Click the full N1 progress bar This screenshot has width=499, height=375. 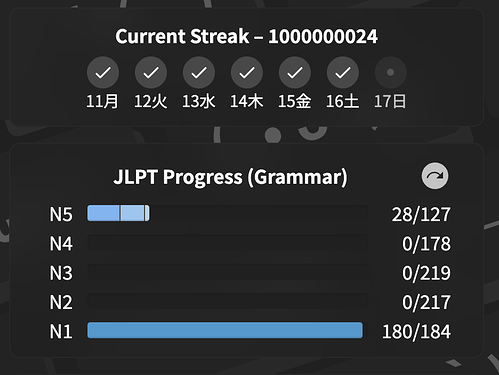[225, 330]
